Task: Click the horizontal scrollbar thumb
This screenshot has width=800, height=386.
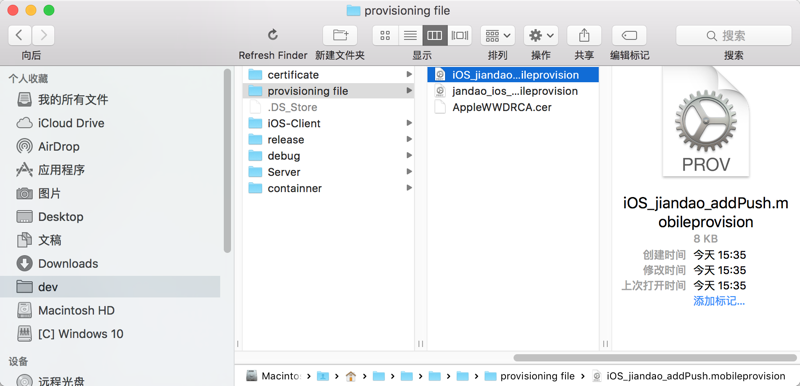Action: pos(655,357)
